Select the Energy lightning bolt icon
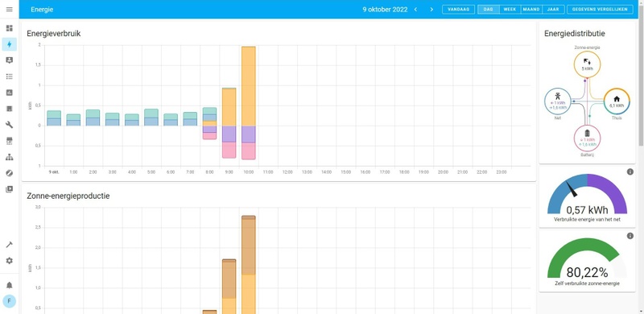The height and width of the screenshot is (314, 644). [x=10, y=44]
